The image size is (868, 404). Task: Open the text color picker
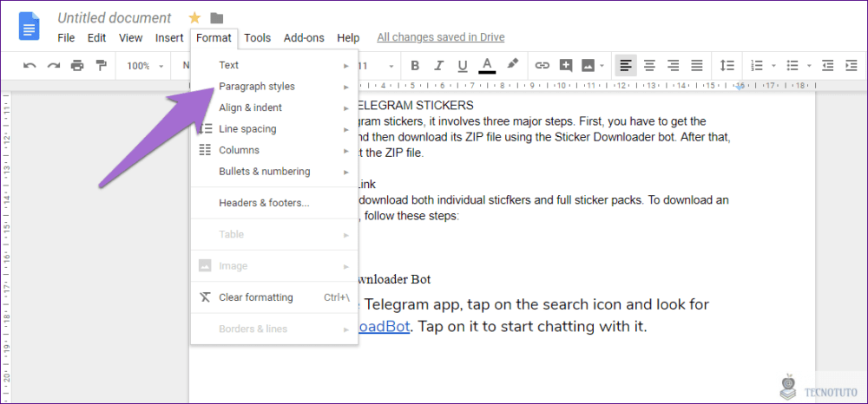[487, 66]
